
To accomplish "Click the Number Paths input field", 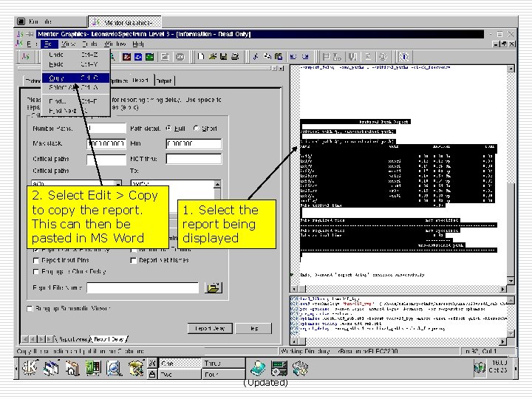I will pyautogui.click(x=106, y=129).
